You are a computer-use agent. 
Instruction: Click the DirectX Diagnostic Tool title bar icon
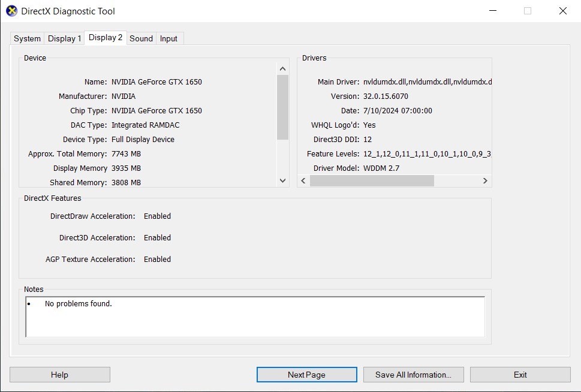point(13,10)
